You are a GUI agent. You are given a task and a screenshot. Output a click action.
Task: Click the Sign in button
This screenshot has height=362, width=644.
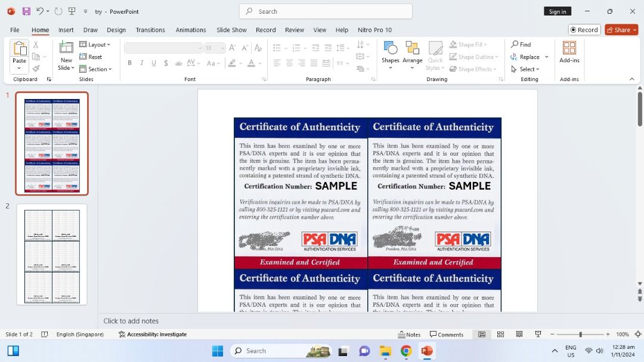(558, 11)
